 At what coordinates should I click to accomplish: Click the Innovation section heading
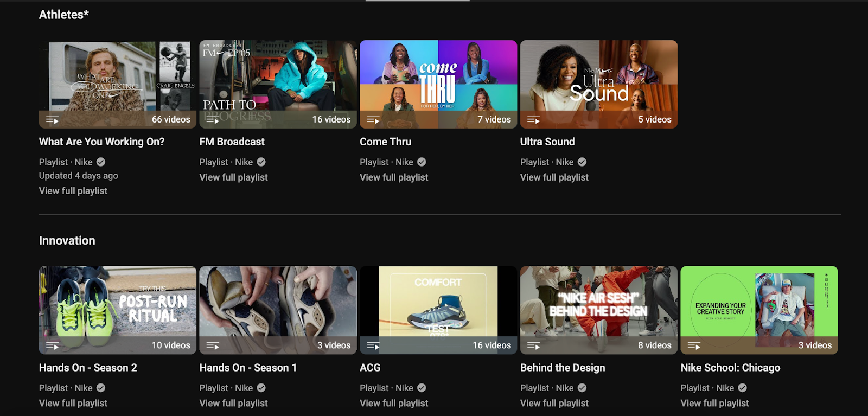click(67, 241)
